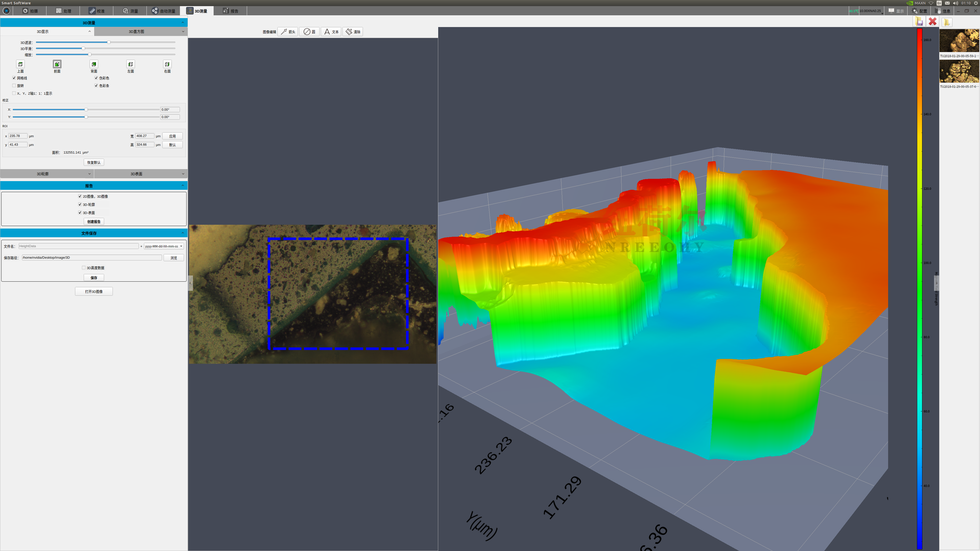Click the 清除 clear annotations tool
Image resolution: width=980 pixels, height=551 pixels.
(x=353, y=32)
